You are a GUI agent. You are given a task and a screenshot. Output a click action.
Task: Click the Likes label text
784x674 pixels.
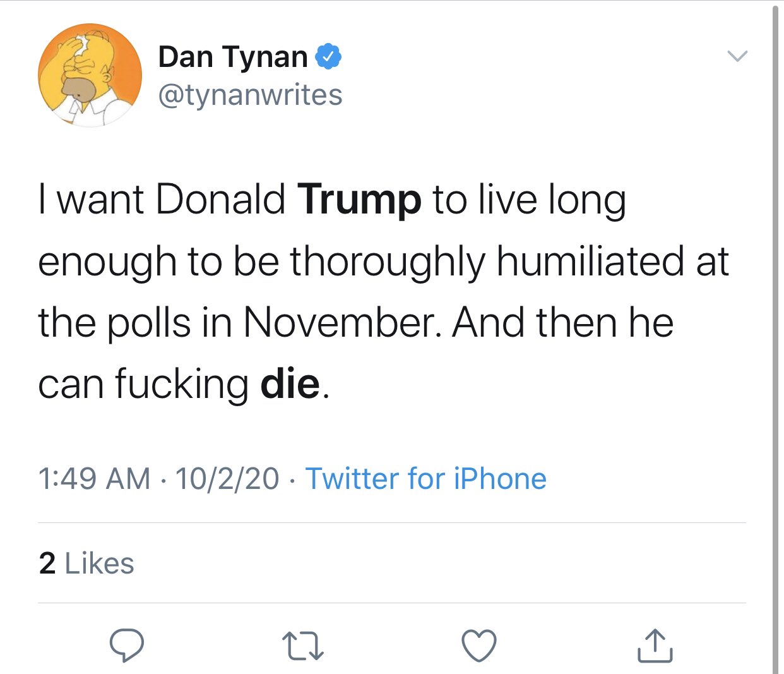[x=99, y=563]
